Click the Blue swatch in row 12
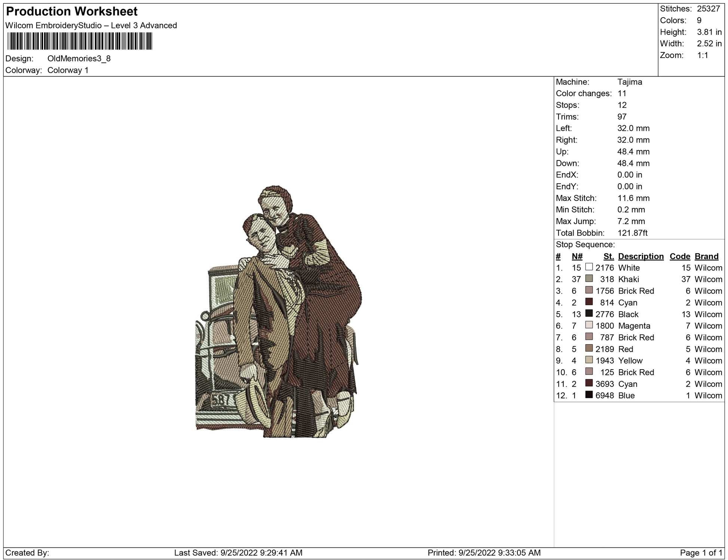The width and height of the screenshot is (728, 560). click(589, 395)
